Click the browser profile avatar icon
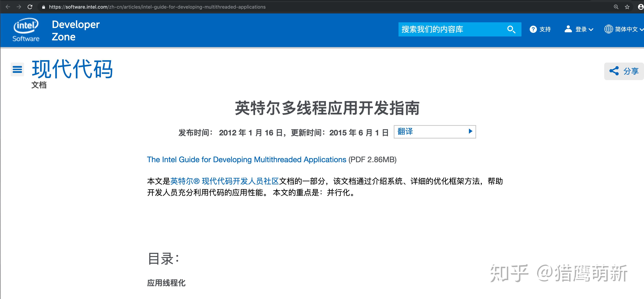 tap(641, 7)
